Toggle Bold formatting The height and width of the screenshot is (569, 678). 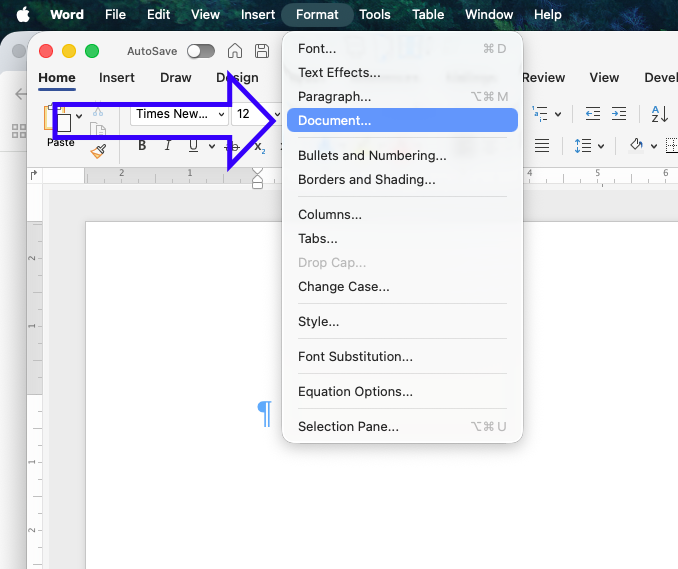(x=142, y=146)
